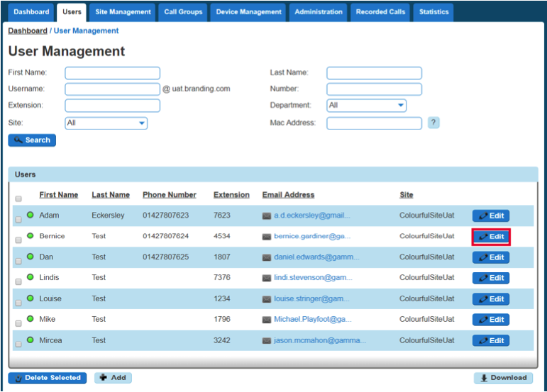Click the Add user button
The height and width of the screenshot is (392, 547).
113,378
